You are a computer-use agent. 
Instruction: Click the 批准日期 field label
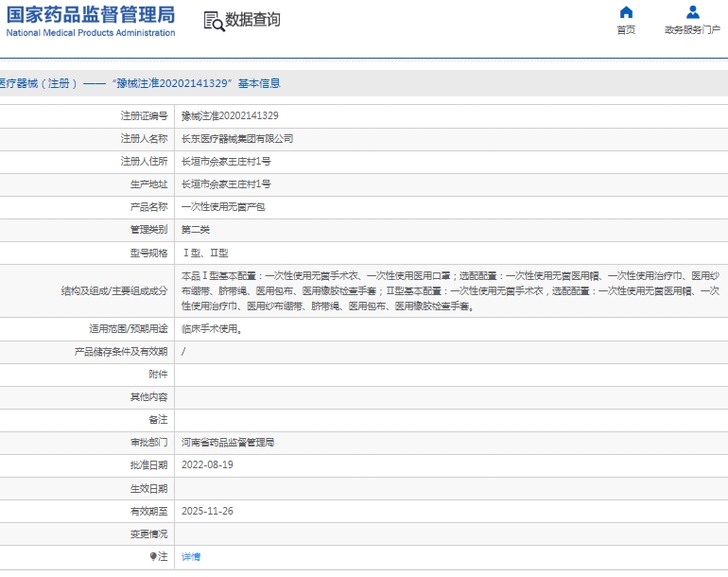(x=148, y=465)
